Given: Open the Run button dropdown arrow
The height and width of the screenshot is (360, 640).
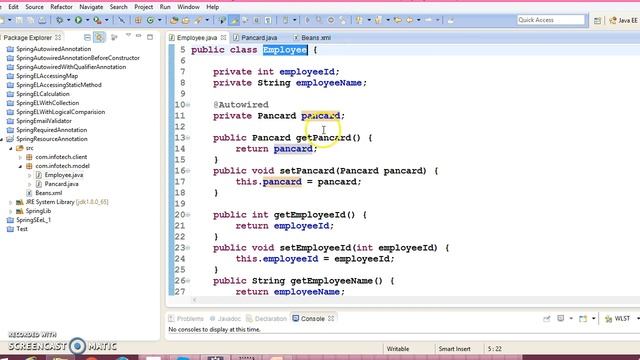Looking at the screenshot, I should [87, 20].
